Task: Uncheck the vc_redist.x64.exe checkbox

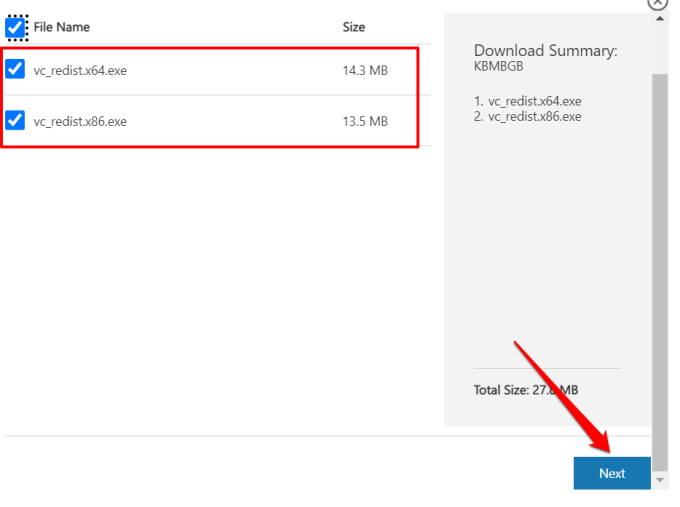Action: tap(15, 69)
